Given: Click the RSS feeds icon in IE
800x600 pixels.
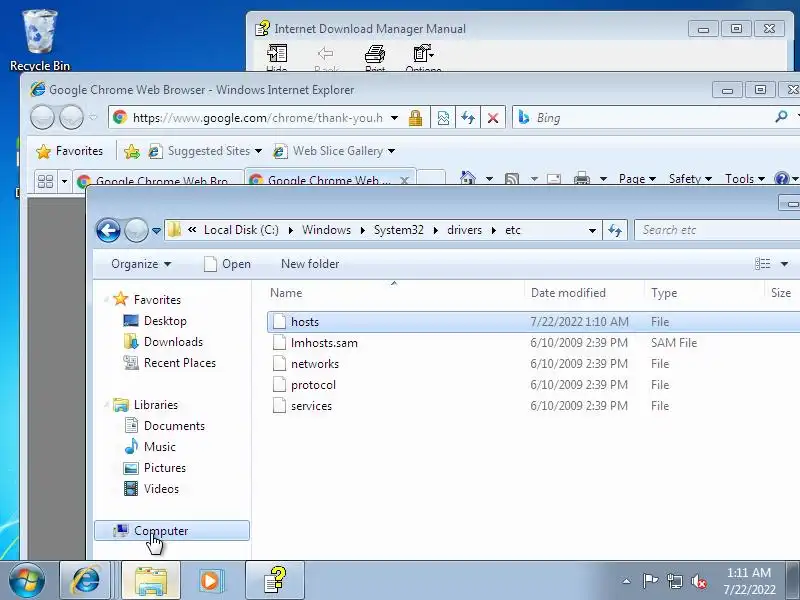Looking at the screenshot, I should click(512, 179).
